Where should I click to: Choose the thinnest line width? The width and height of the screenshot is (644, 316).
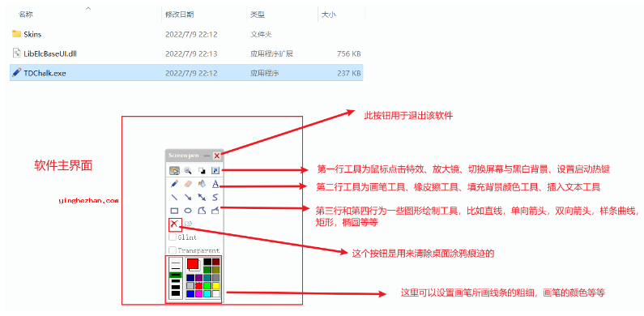176,263
